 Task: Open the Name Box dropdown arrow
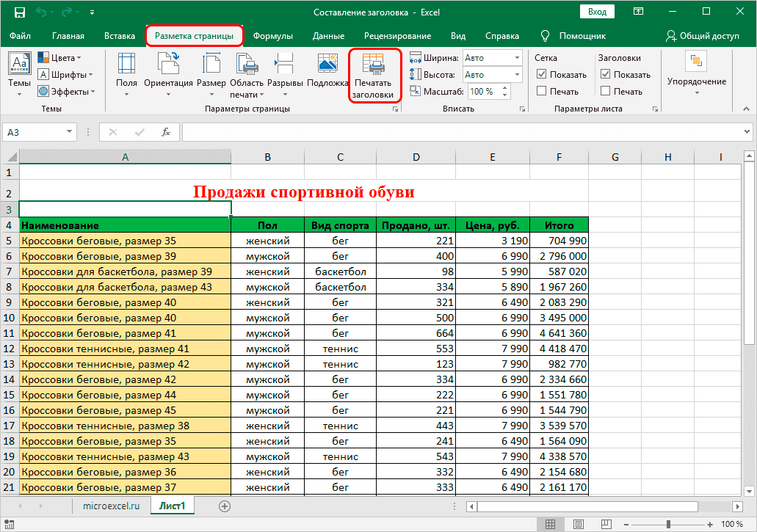click(70, 132)
